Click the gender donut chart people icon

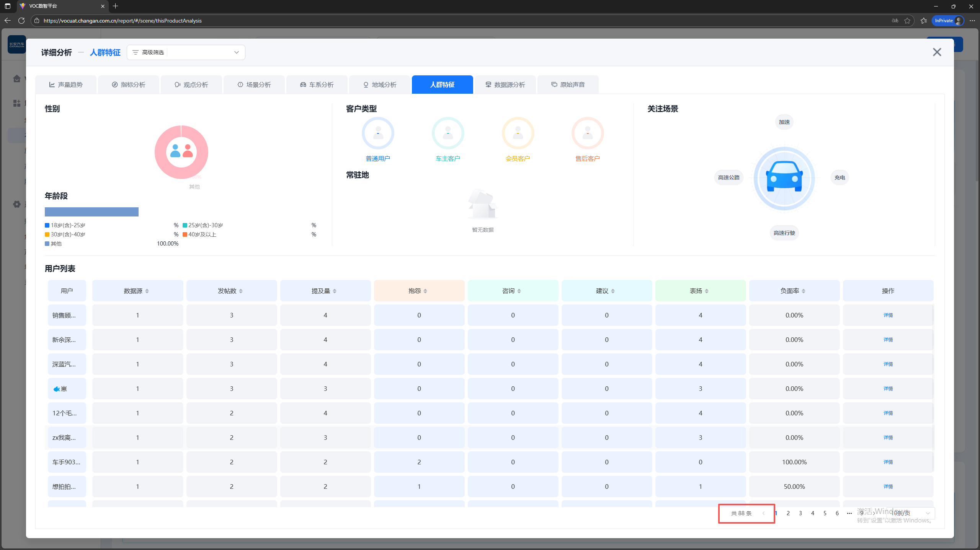pos(181,151)
